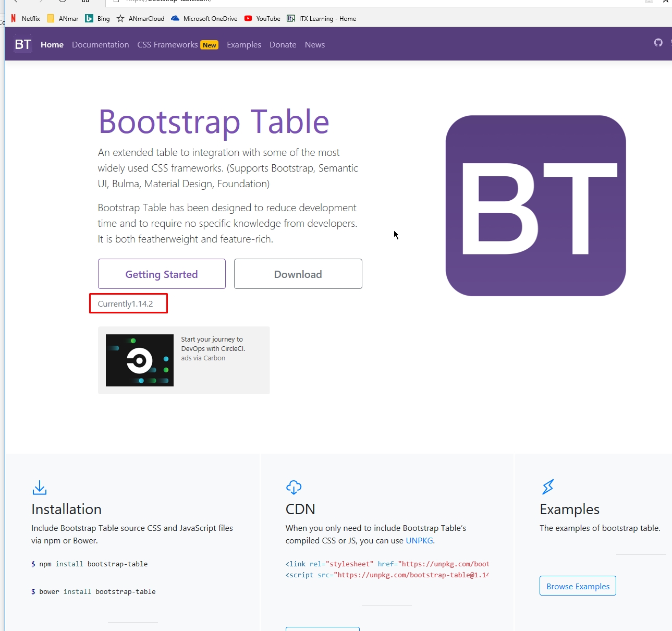Open the GitHub icon link

pos(658,43)
